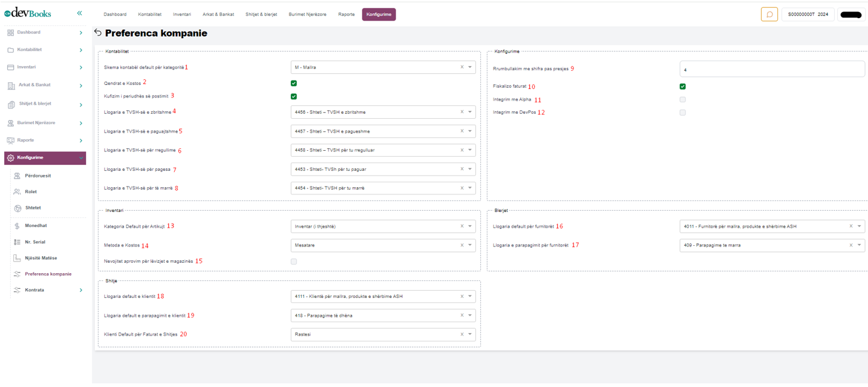The width and height of the screenshot is (868, 387).
Task: Open Përdoruesit from the sidebar
Action: [x=38, y=176]
